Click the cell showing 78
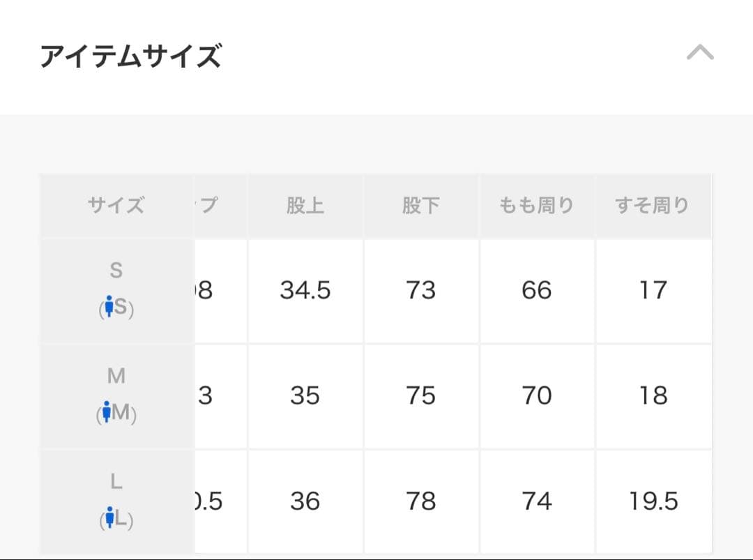Viewport: 753px width, 560px height. (x=421, y=501)
